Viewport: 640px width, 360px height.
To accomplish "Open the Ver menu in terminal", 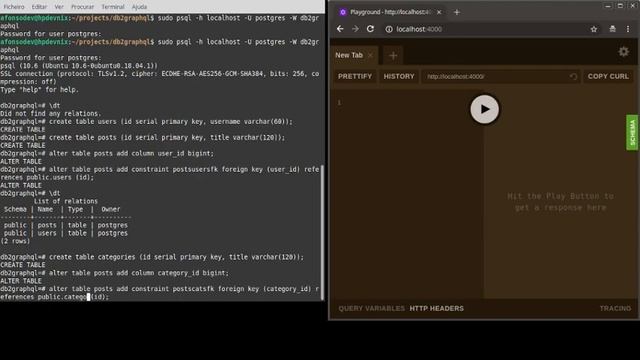I will coord(59,7).
